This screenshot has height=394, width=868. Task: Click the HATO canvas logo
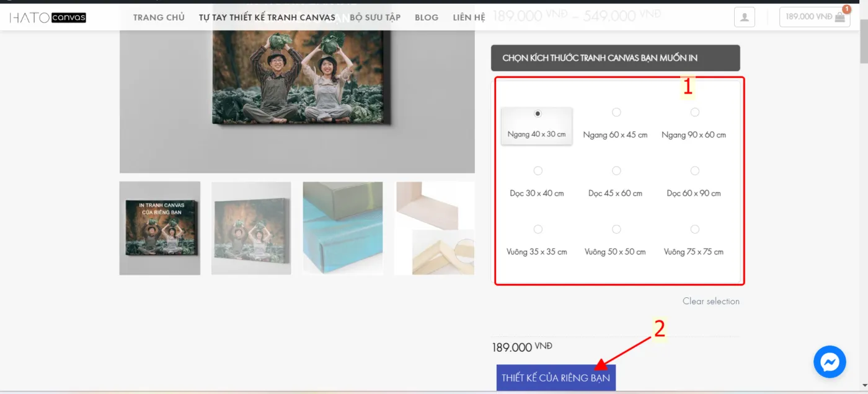pyautogui.click(x=48, y=17)
